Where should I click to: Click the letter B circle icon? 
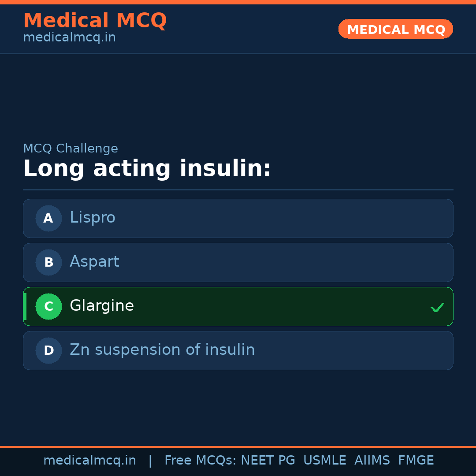coord(48,262)
